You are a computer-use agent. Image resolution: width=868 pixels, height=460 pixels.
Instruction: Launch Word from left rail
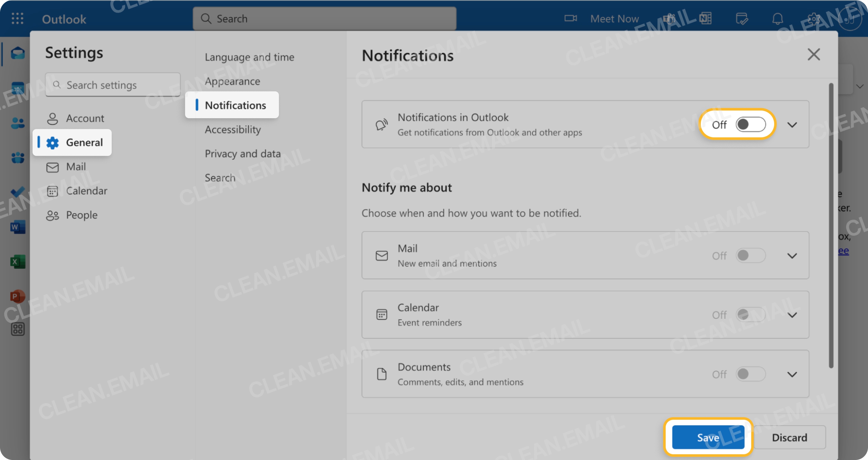pyautogui.click(x=18, y=227)
